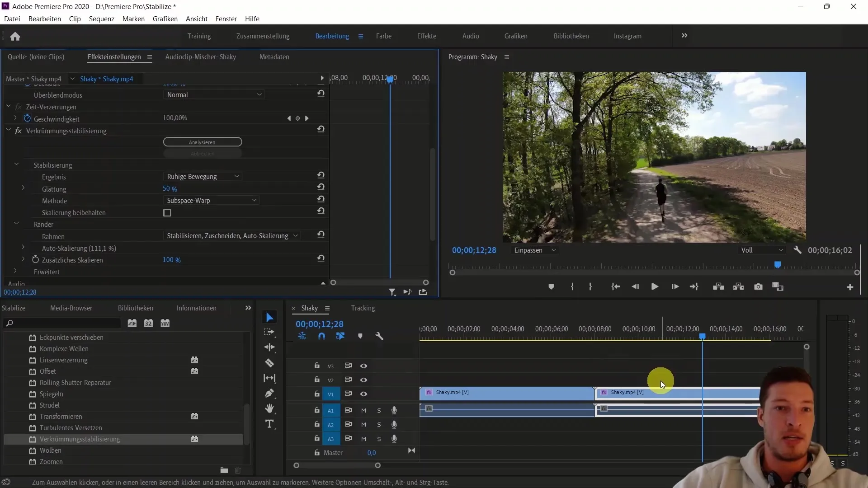The width and height of the screenshot is (868, 488).
Task: Expand the Glättung property
Action: tap(23, 188)
